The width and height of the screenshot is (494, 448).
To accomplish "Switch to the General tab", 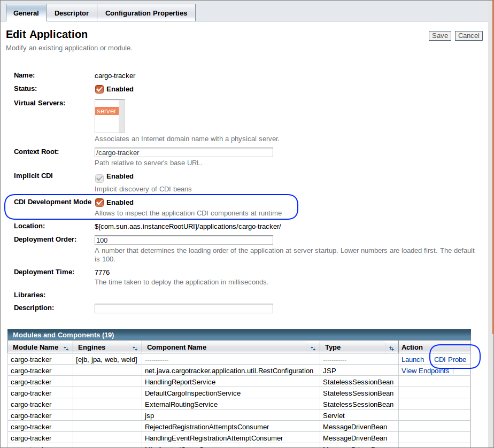I will pos(26,13).
